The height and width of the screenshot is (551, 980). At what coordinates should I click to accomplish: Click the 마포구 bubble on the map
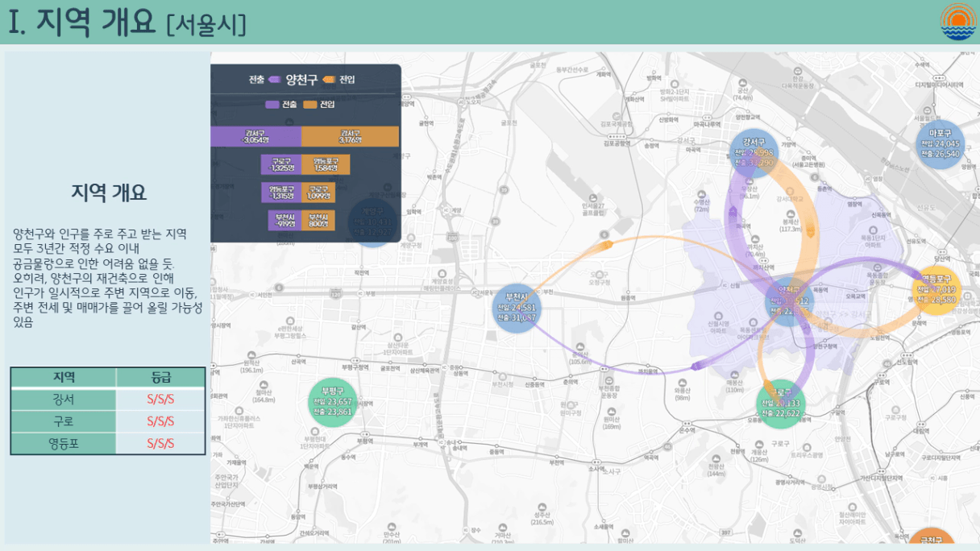[940, 144]
